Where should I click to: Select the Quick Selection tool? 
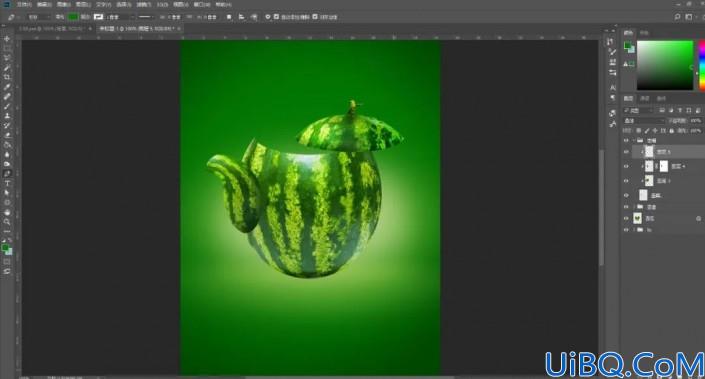[x=7, y=68]
